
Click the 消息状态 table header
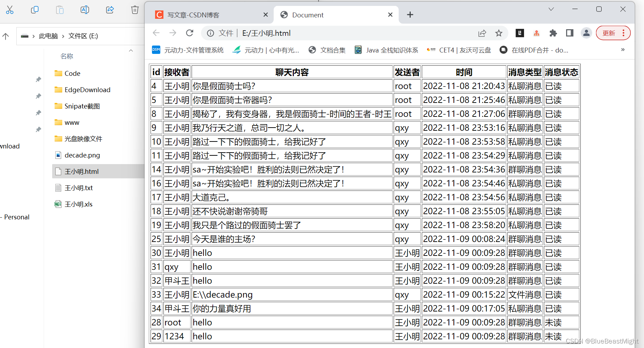point(561,72)
